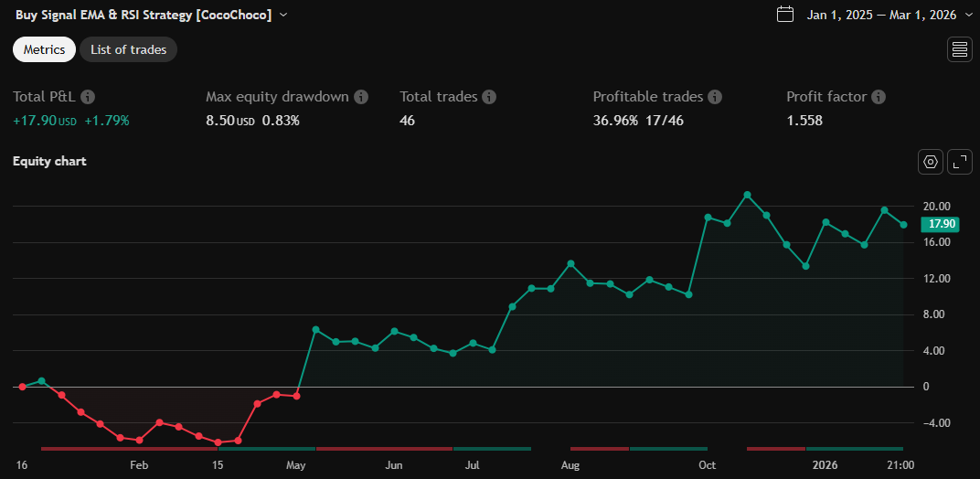Click the 17.90 equity value label
The image size is (980, 479).
tap(941, 224)
